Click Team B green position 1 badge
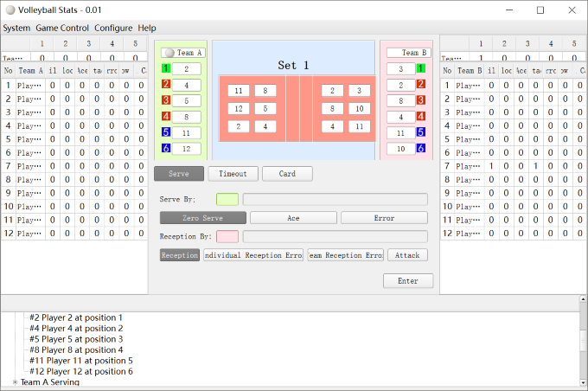The height and width of the screenshot is (391, 588). coord(420,68)
